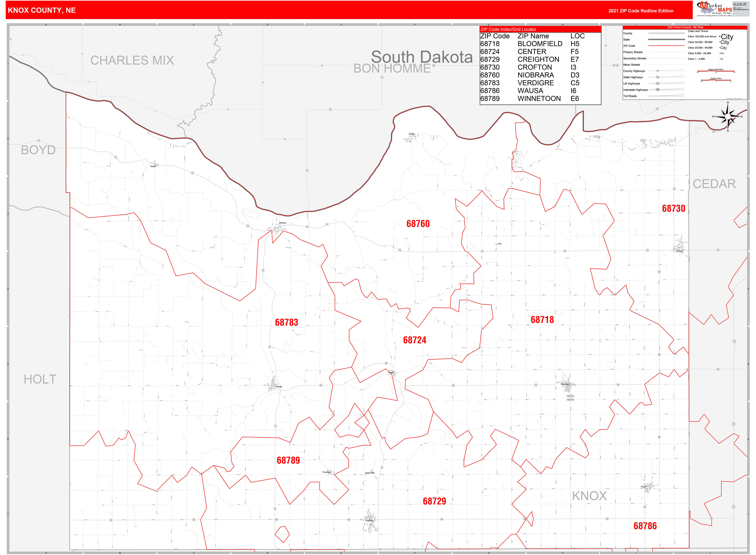
Task: Click the mapsales@MarketMAPS.com email address
Action: tap(741, 9)
